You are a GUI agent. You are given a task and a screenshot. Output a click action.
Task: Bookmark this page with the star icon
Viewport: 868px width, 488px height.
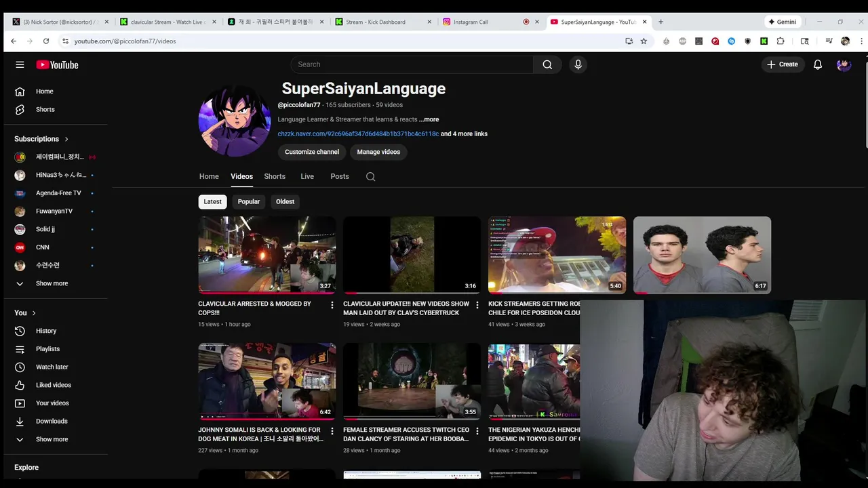(644, 41)
